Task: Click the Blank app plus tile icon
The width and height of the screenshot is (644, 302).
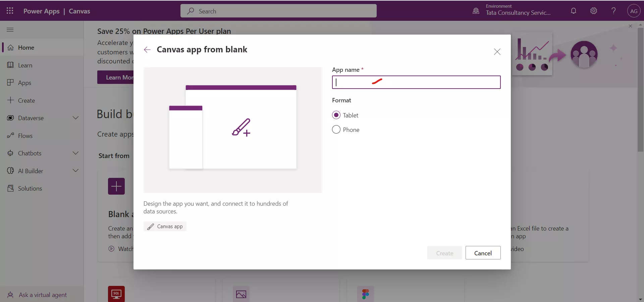Action: [116, 186]
